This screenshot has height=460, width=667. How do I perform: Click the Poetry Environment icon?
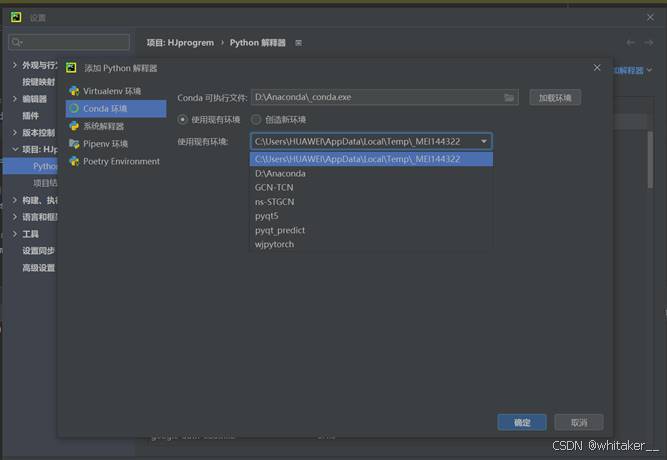pyautogui.click(x=74, y=161)
